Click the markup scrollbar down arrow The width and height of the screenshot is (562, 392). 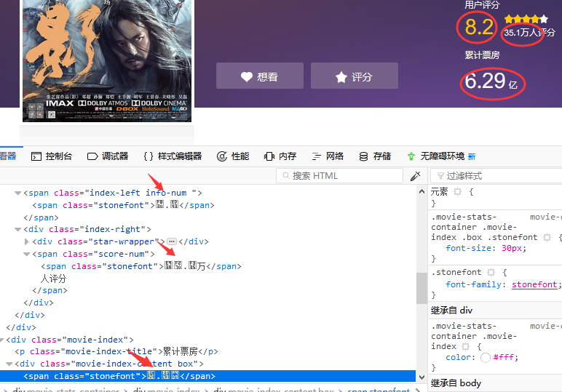421,377
